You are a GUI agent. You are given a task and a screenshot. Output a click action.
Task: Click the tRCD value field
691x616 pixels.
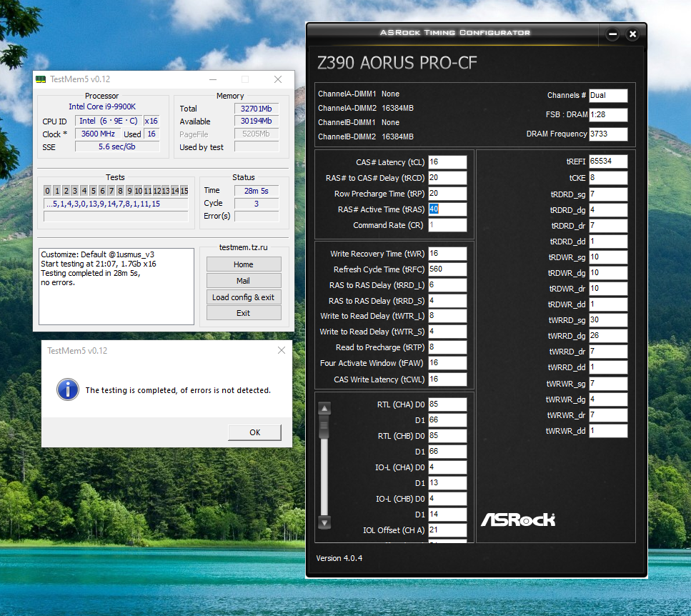[447, 177]
